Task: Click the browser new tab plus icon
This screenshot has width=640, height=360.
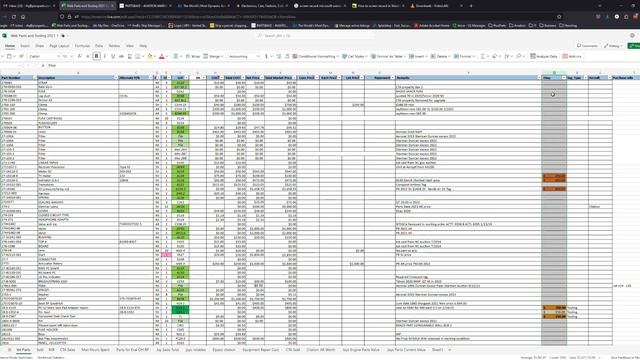Action: tap(471, 6)
